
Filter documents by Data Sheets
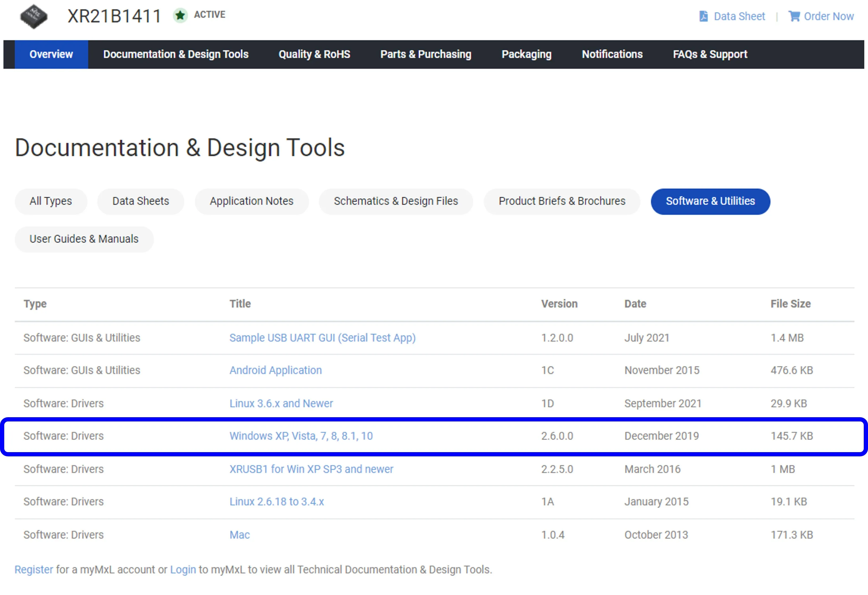(x=141, y=201)
